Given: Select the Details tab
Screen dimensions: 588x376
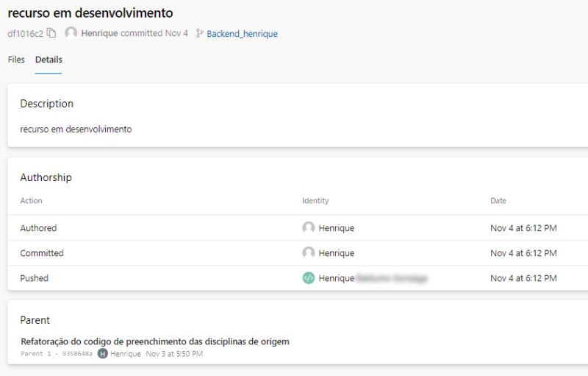Looking at the screenshot, I should pos(49,60).
